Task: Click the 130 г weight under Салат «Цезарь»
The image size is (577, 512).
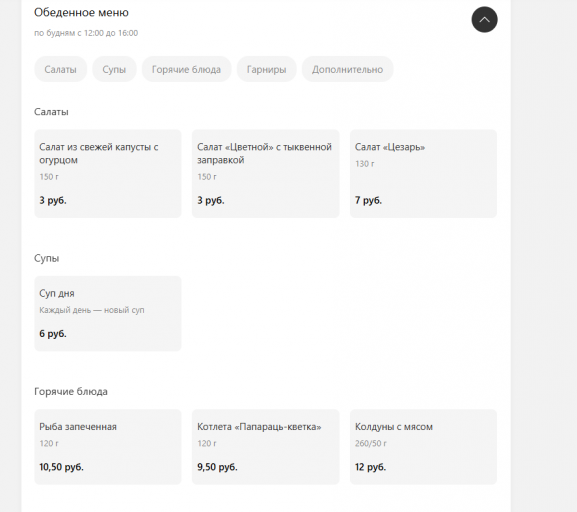Action: coord(365,164)
